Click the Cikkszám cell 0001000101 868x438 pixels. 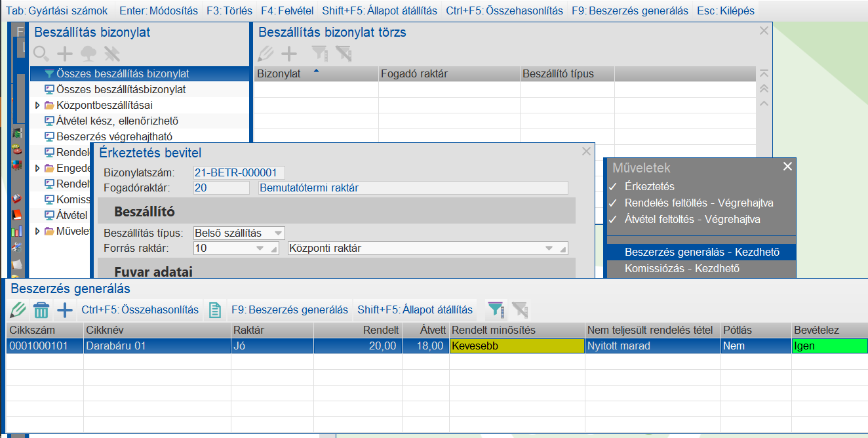coord(45,346)
